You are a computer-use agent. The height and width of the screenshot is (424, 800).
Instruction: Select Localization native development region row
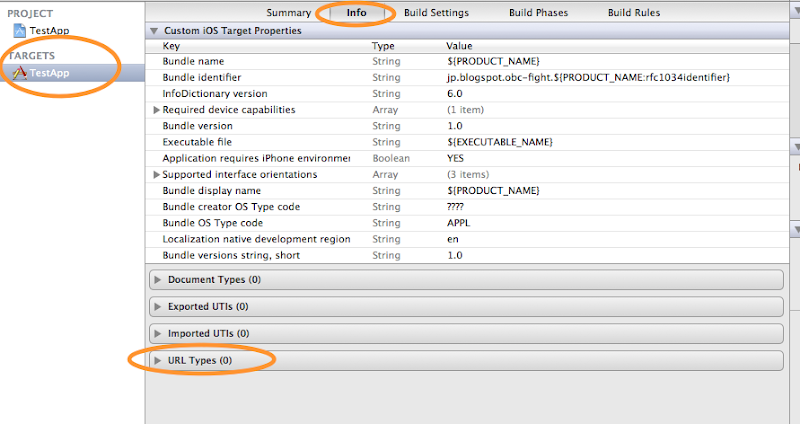[x=467, y=239]
